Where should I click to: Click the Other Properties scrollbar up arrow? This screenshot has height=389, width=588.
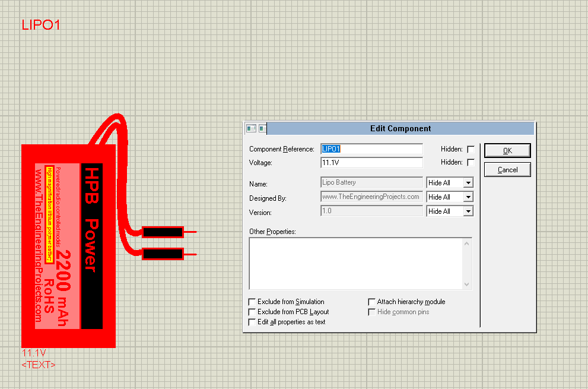(466, 243)
